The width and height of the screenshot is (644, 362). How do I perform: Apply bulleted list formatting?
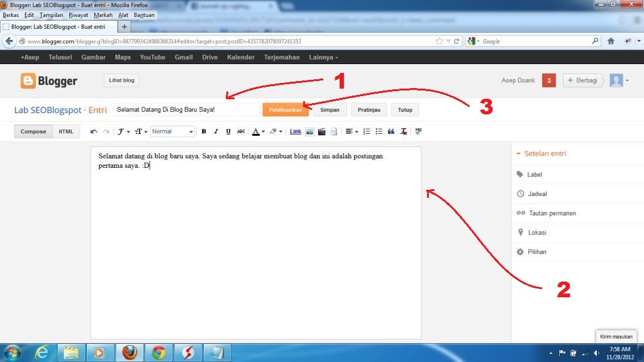[x=379, y=131]
